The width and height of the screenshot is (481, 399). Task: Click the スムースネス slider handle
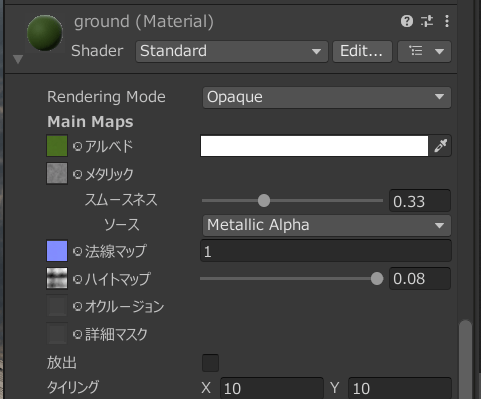(264, 201)
